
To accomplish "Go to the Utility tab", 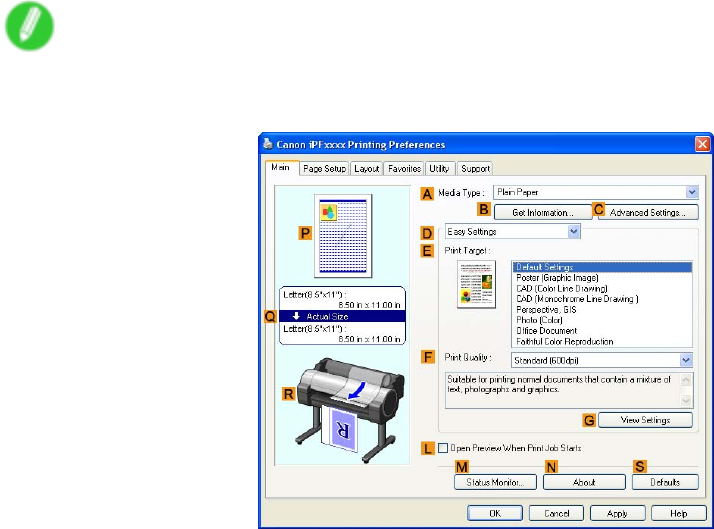I will [x=439, y=168].
